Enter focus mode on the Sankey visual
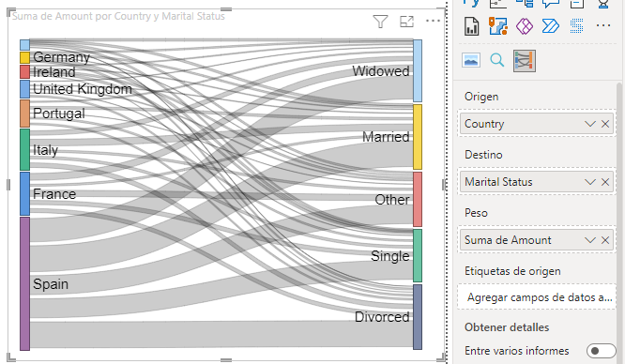This screenshot has height=364, width=625. pyautogui.click(x=406, y=22)
